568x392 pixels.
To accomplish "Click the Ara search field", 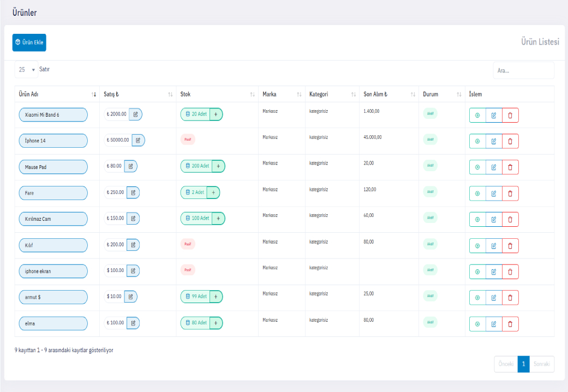I will [523, 70].
